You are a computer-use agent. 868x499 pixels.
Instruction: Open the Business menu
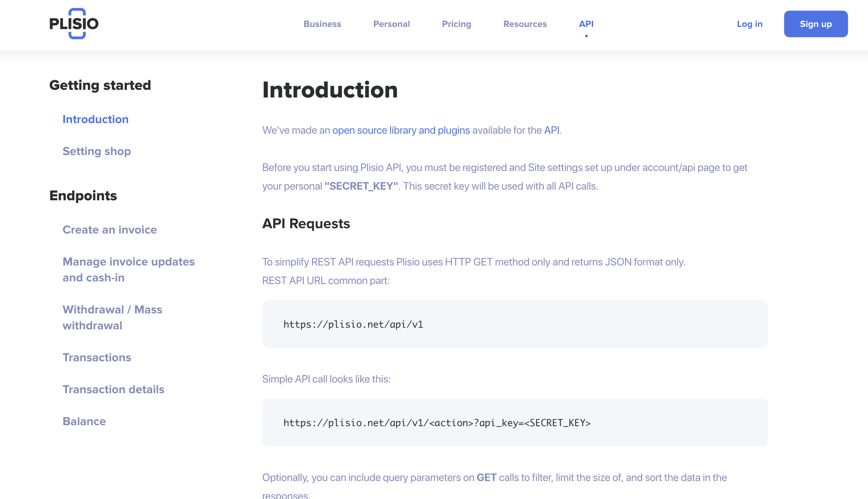click(x=322, y=24)
